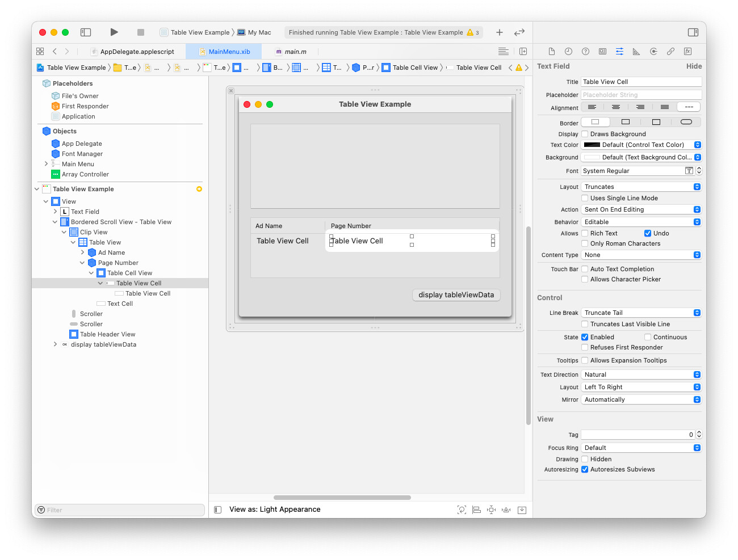Image resolution: width=738 pixels, height=560 pixels.
Task: Uncheck the Undo checkbox
Action: click(648, 233)
